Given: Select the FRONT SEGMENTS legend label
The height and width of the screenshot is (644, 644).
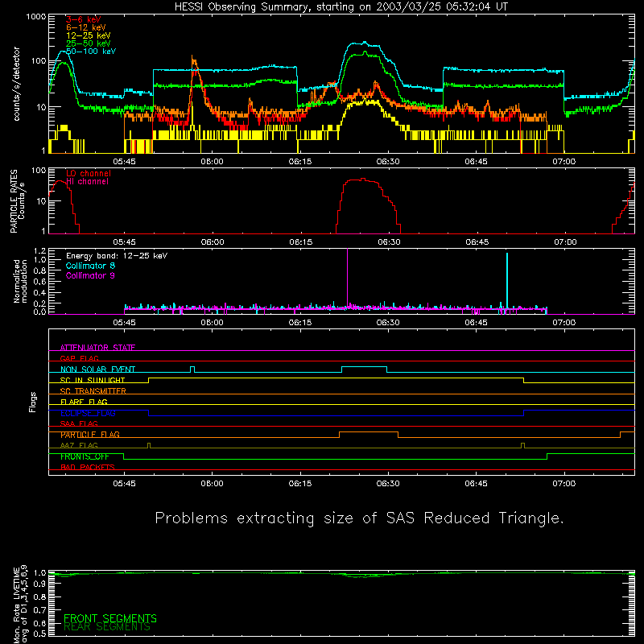Looking at the screenshot, I should (110, 618).
